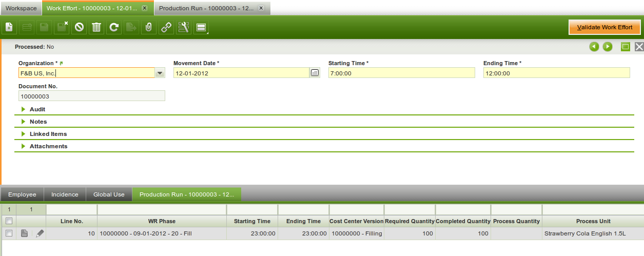Expand the Audit section

[x=23, y=109]
